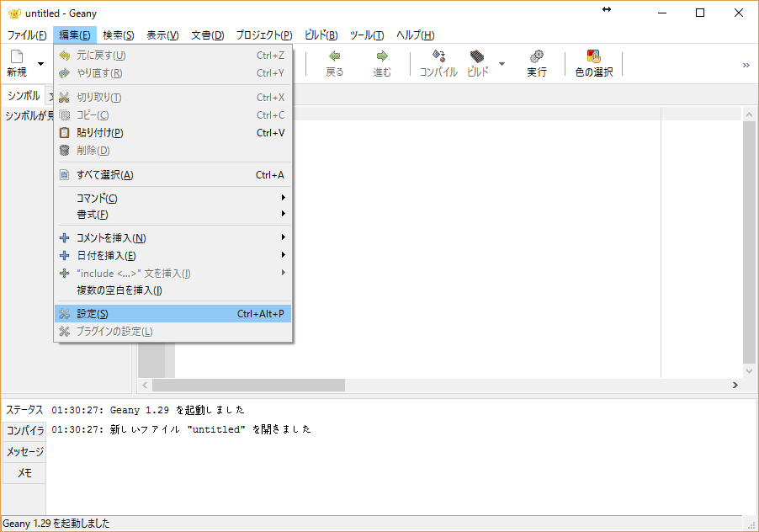
Task: Choose 複数の空白を挿入 menu entry
Action: (172, 290)
